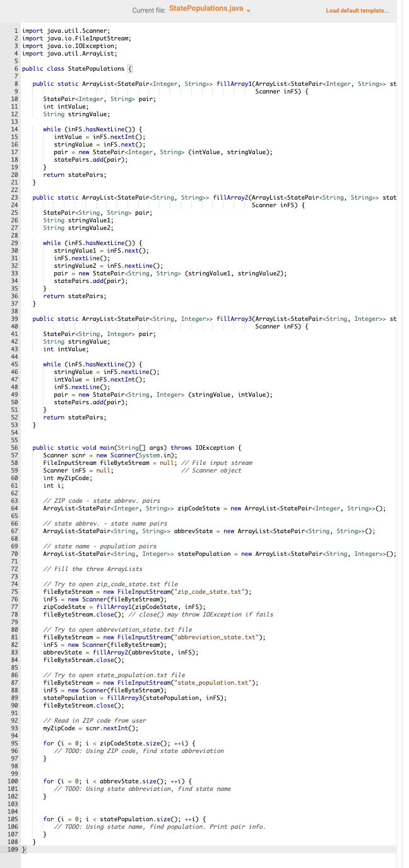Click the 'zipCodeState = fillArray1(zipCodeState, inFS);' line
The width and height of the screenshot is (409, 868).
124,607
